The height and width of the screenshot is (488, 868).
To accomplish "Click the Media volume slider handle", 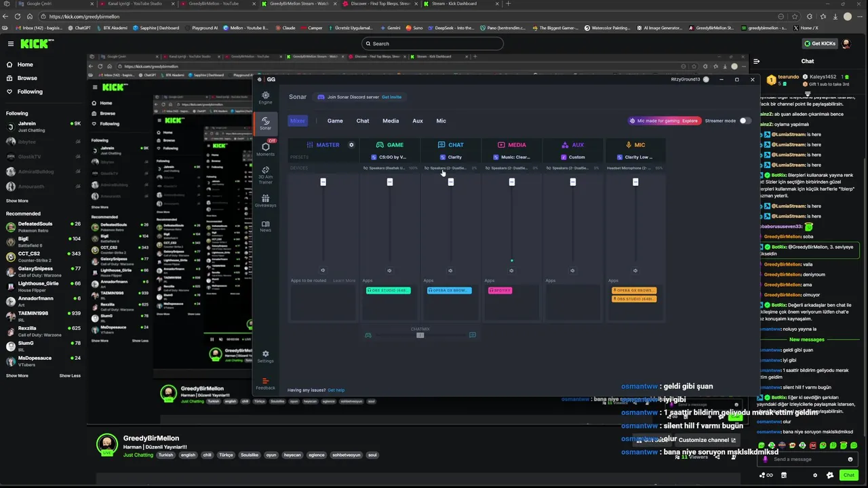I will point(511,182).
